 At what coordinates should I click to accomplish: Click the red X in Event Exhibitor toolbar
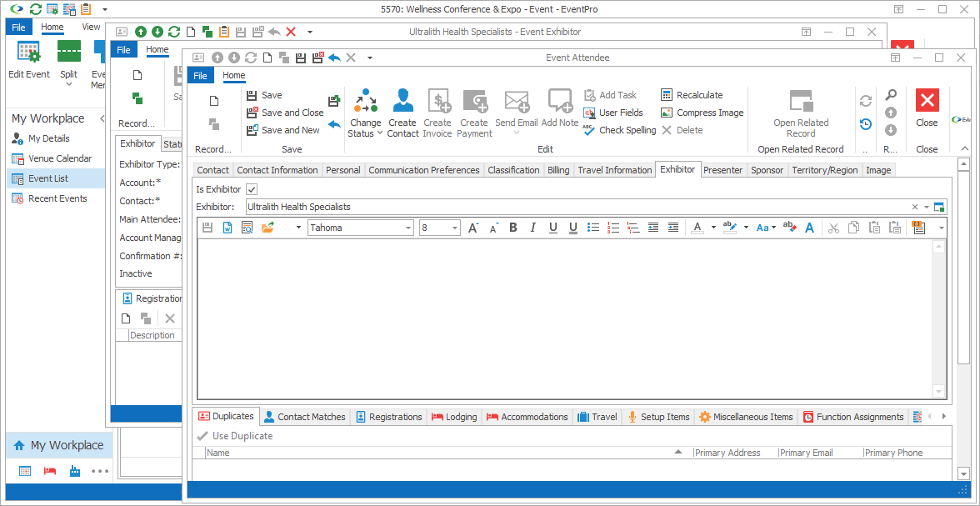tap(291, 32)
